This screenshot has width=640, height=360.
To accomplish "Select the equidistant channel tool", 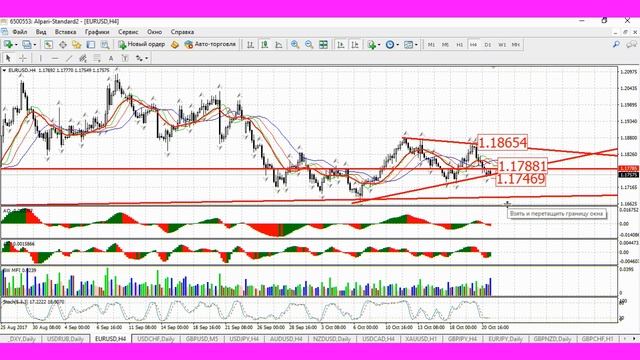I will click(83, 58).
